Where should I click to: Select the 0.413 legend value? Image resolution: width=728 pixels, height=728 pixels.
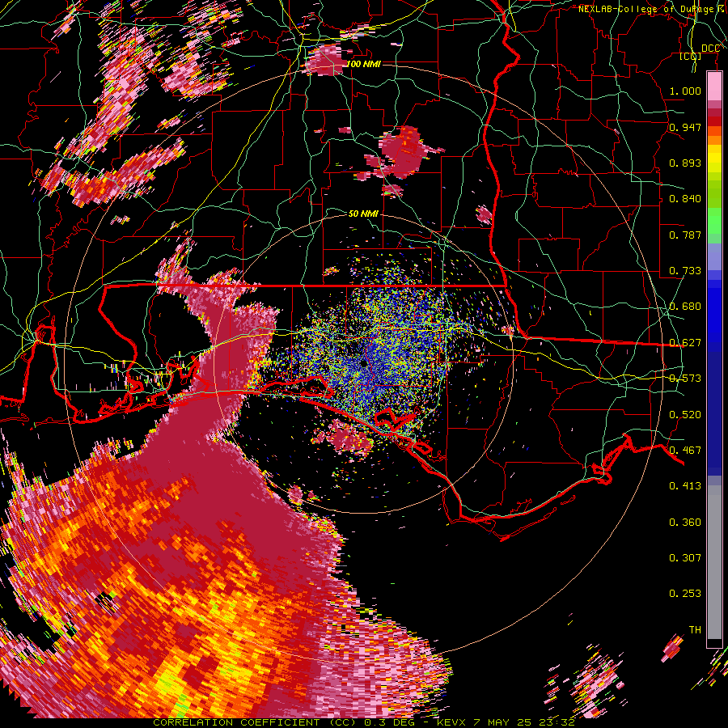[x=685, y=486]
